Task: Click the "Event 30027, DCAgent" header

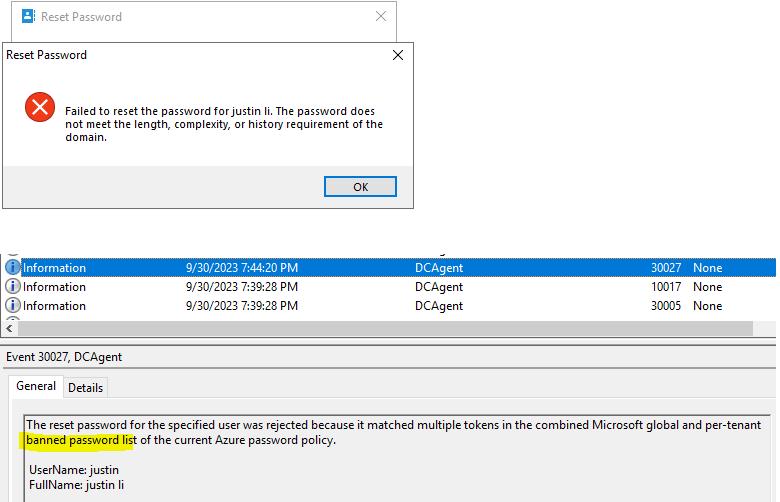Action: [64, 357]
